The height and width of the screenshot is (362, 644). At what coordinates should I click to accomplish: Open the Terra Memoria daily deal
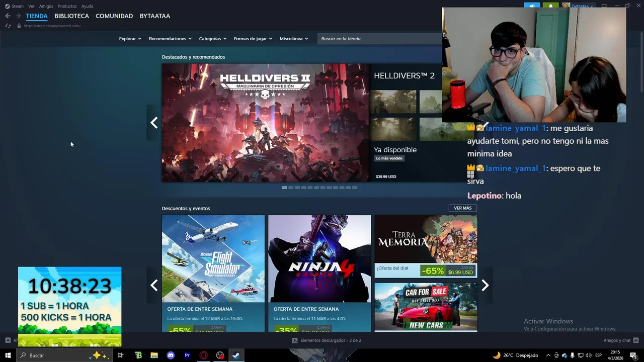426,246
